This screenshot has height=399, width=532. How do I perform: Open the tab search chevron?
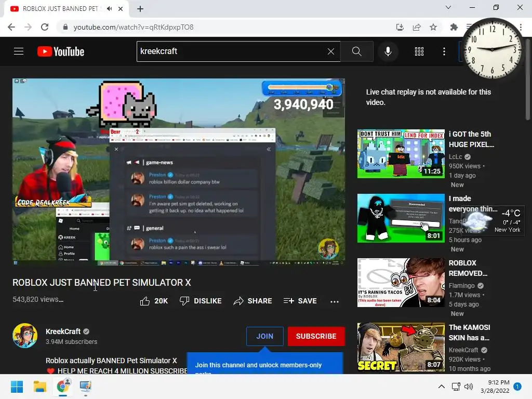(x=448, y=7)
